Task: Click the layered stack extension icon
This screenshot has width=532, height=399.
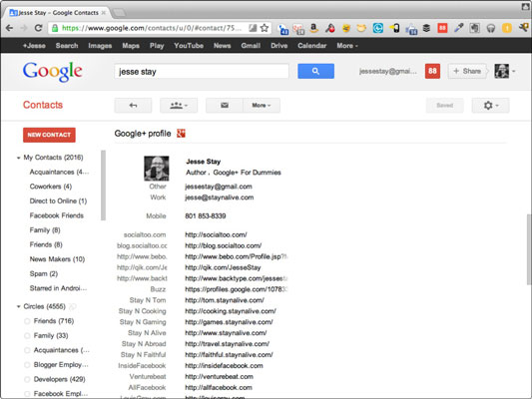Action: coord(426,28)
